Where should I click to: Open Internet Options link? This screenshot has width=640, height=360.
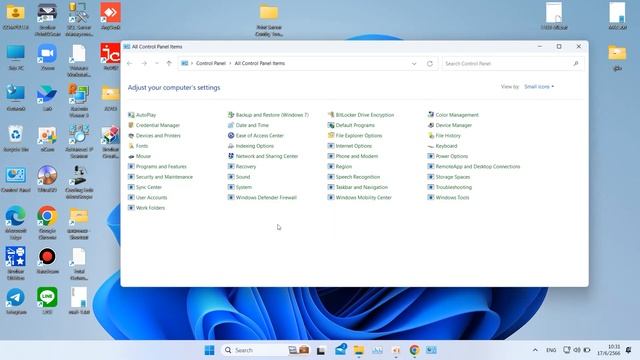[353, 146]
